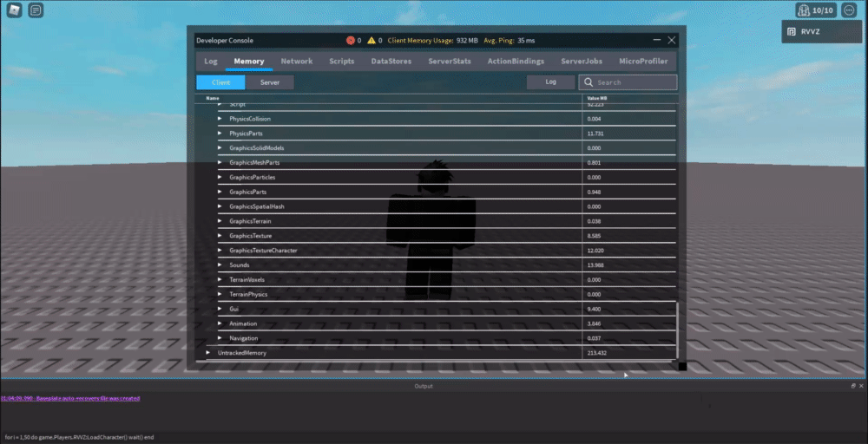Click the search magnifier icon
This screenshot has height=444, width=868.
(x=589, y=82)
